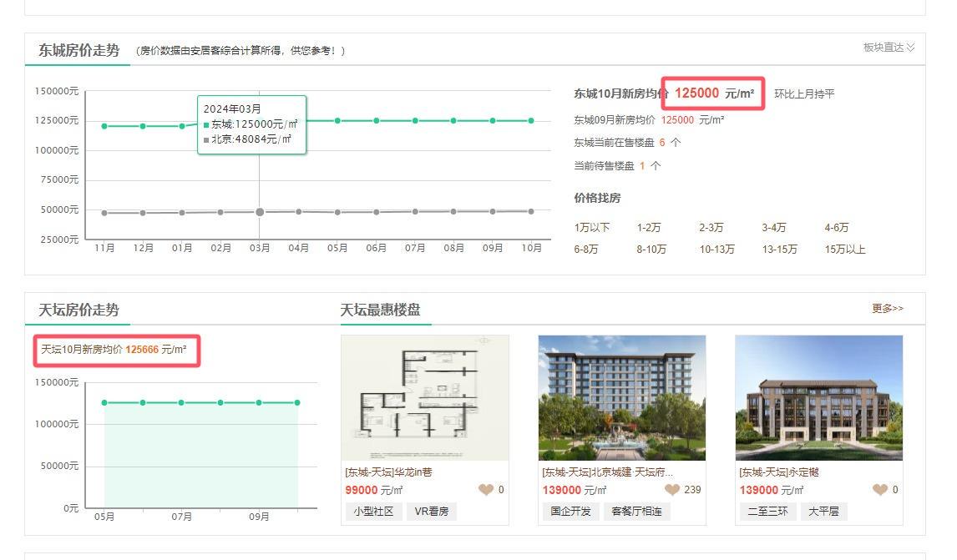Click the VR看房 tag
This screenshot has height=560, width=957.
pyautogui.click(x=432, y=512)
